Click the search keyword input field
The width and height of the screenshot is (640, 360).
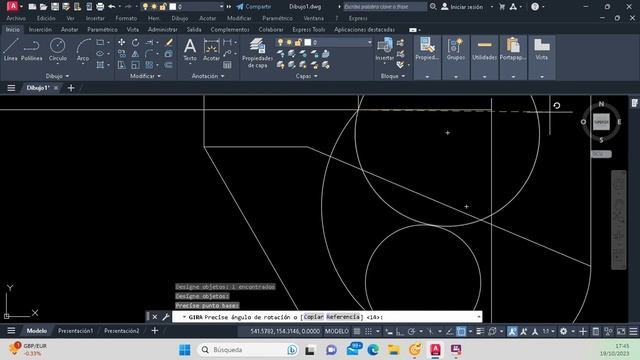click(384, 7)
